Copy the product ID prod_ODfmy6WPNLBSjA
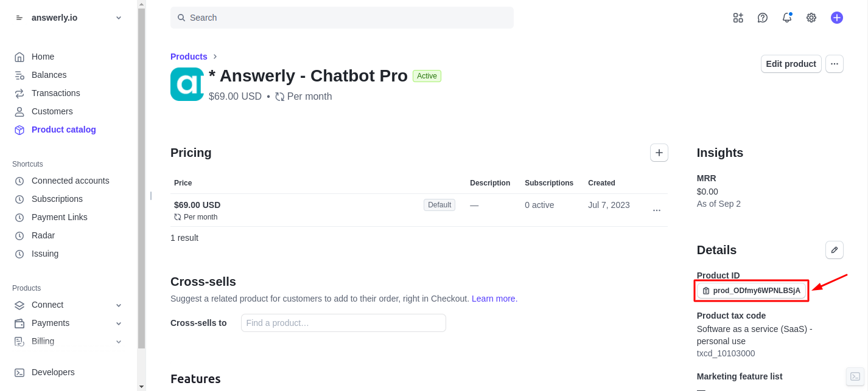The image size is (868, 391). point(752,291)
